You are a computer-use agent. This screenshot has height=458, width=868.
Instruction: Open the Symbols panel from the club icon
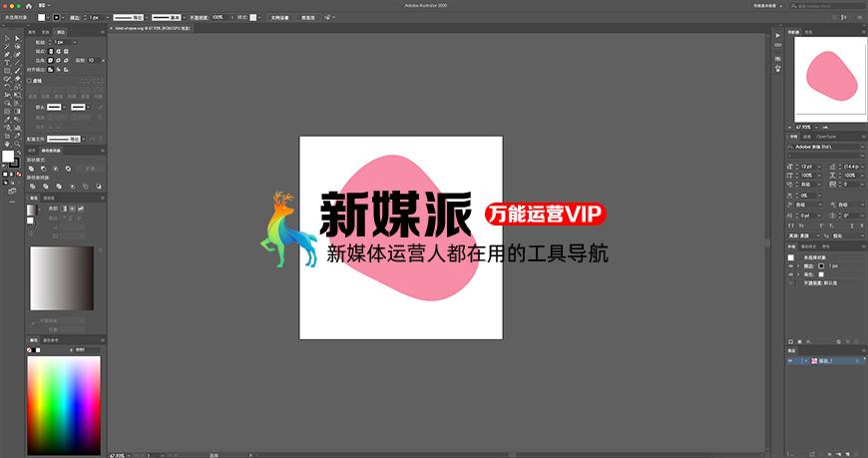[778, 69]
